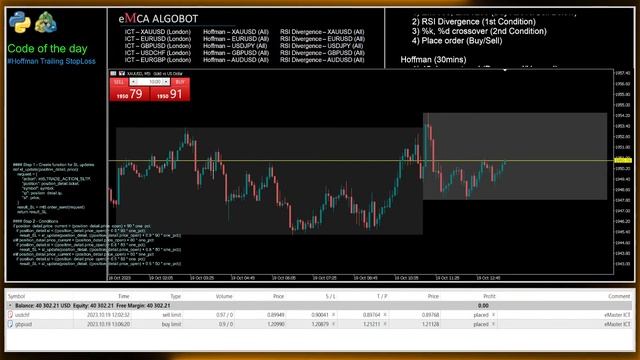The image size is (640, 360).
Task: Cancel the placed usdchf order
Action: [x=493, y=315]
